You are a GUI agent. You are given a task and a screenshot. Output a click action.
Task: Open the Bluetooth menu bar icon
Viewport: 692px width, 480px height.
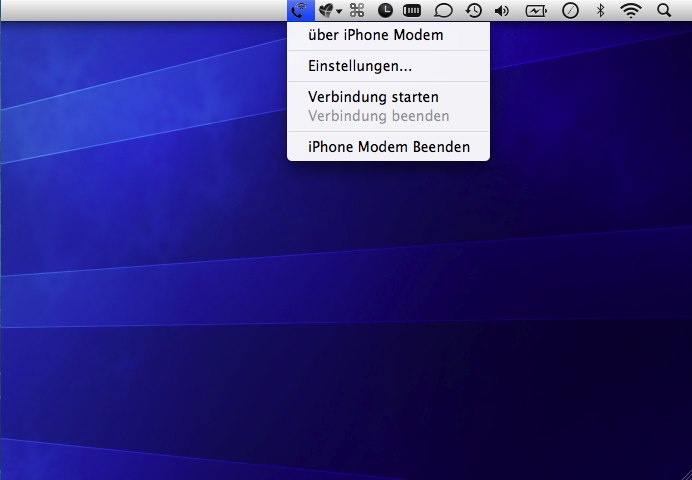(x=600, y=11)
